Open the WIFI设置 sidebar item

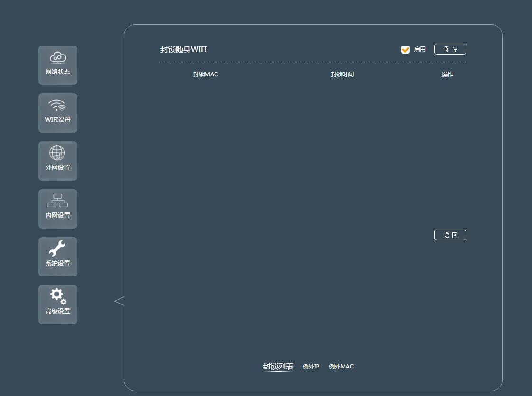click(58, 113)
